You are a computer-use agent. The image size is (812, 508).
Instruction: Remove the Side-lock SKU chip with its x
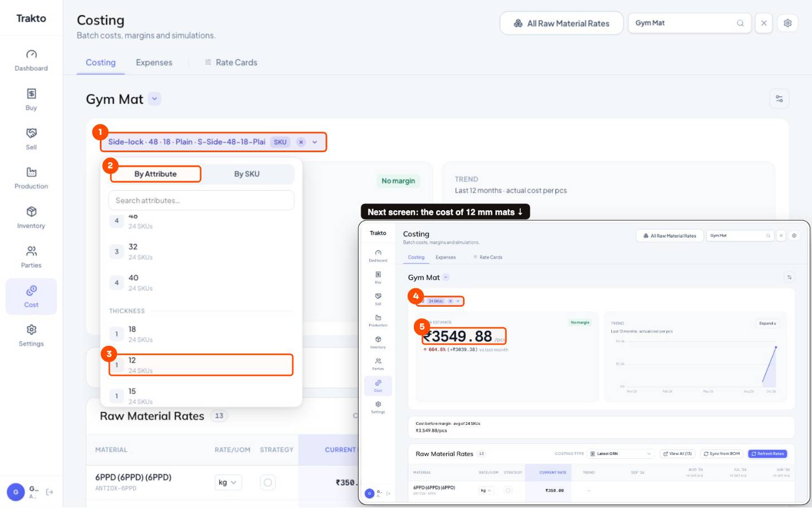pyautogui.click(x=301, y=142)
